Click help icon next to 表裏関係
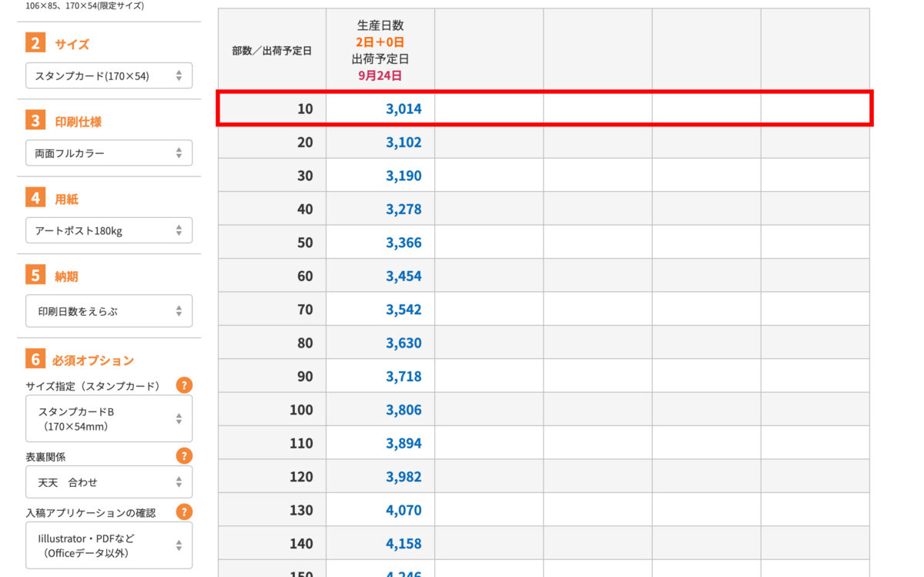This screenshot has width=924, height=577. point(184,456)
